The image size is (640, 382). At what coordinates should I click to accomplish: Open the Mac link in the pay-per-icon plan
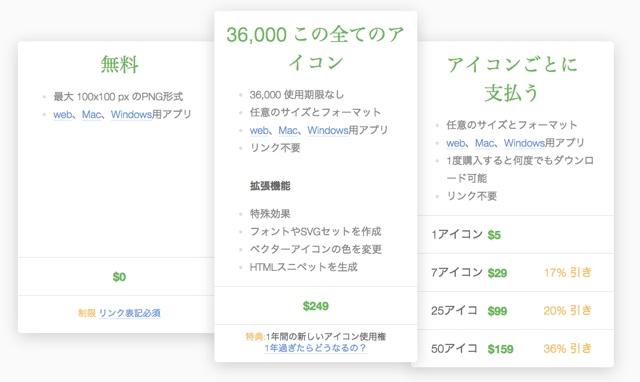pyautogui.click(x=484, y=143)
